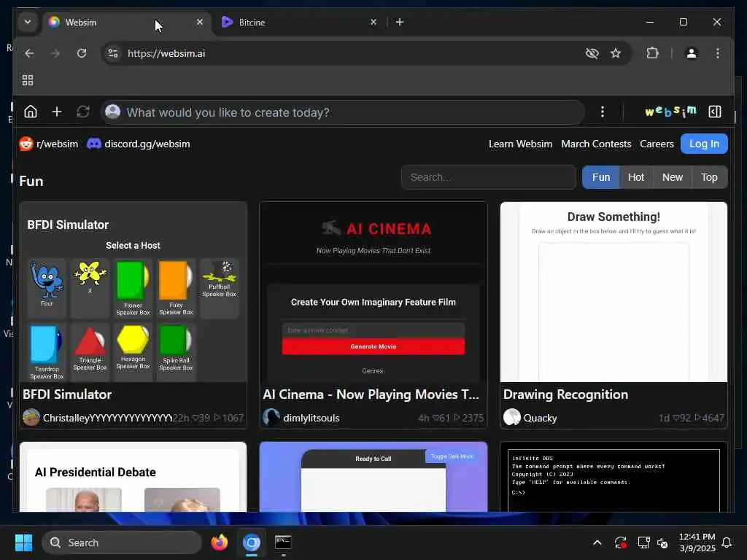Select the Hot filter tab
This screenshot has height=560, width=747.
click(636, 177)
